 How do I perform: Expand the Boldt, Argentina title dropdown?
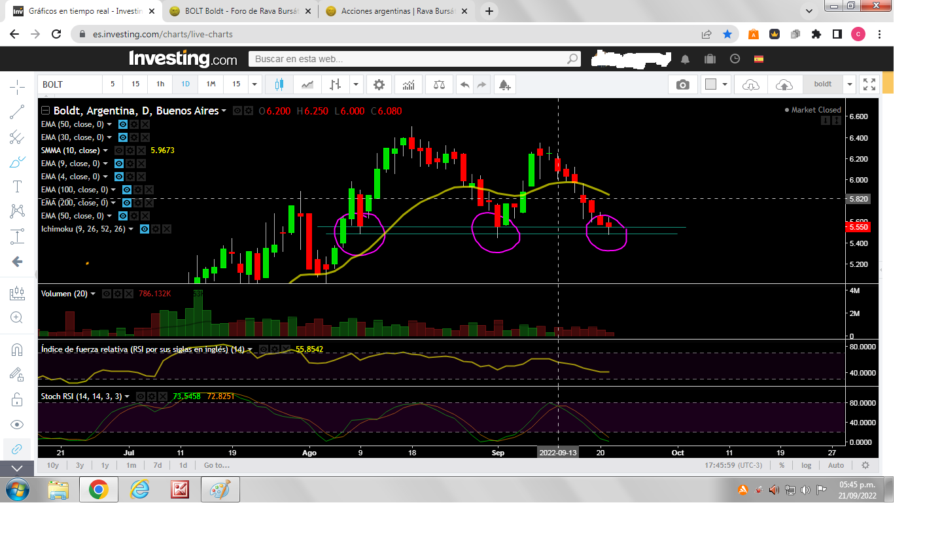(x=224, y=111)
